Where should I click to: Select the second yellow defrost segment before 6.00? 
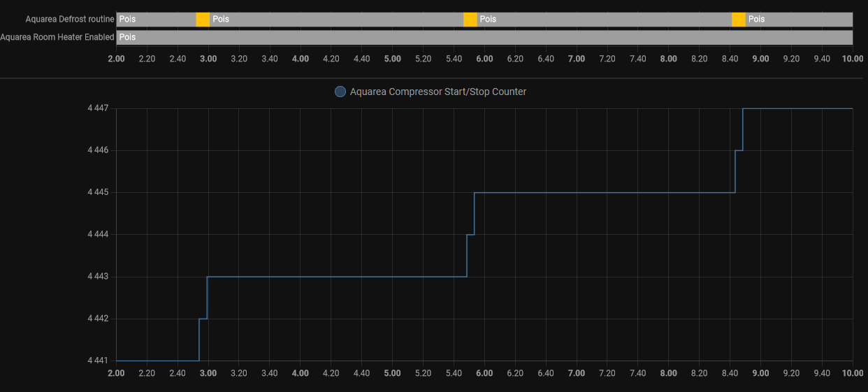coord(470,20)
